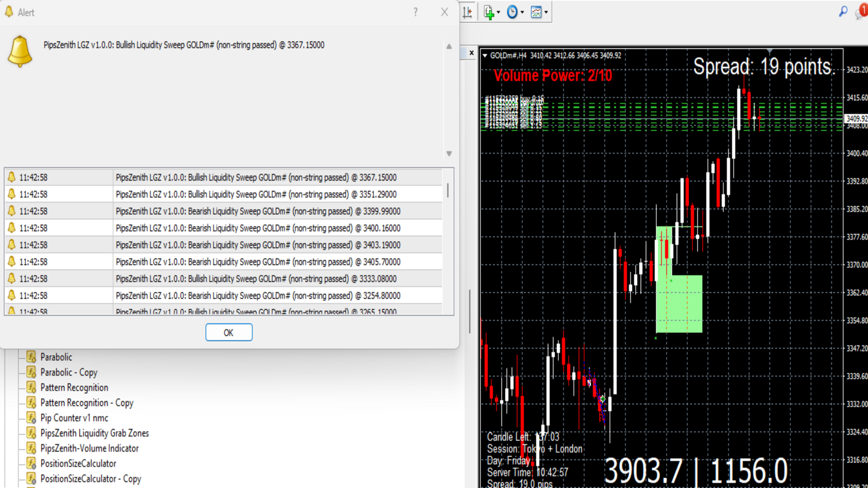The image size is (868, 488).
Task: Click bell icon of the 3400.16000 alert row
Action: click(x=12, y=228)
